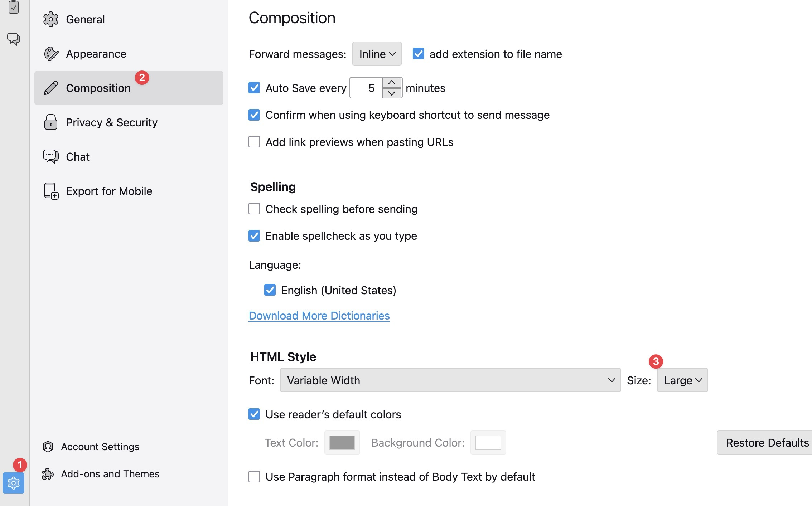Click the Settings gear icon at bottom left
Image resolution: width=812 pixels, height=506 pixels.
(x=14, y=483)
